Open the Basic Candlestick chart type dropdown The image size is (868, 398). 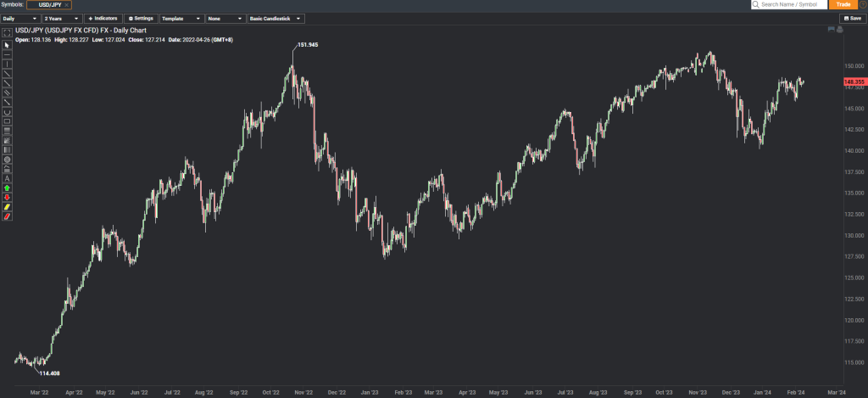pyautogui.click(x=277, y=18)
